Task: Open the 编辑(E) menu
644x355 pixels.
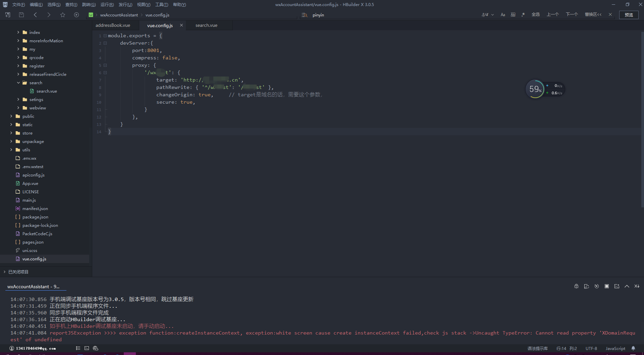Action: click(36, 5)
